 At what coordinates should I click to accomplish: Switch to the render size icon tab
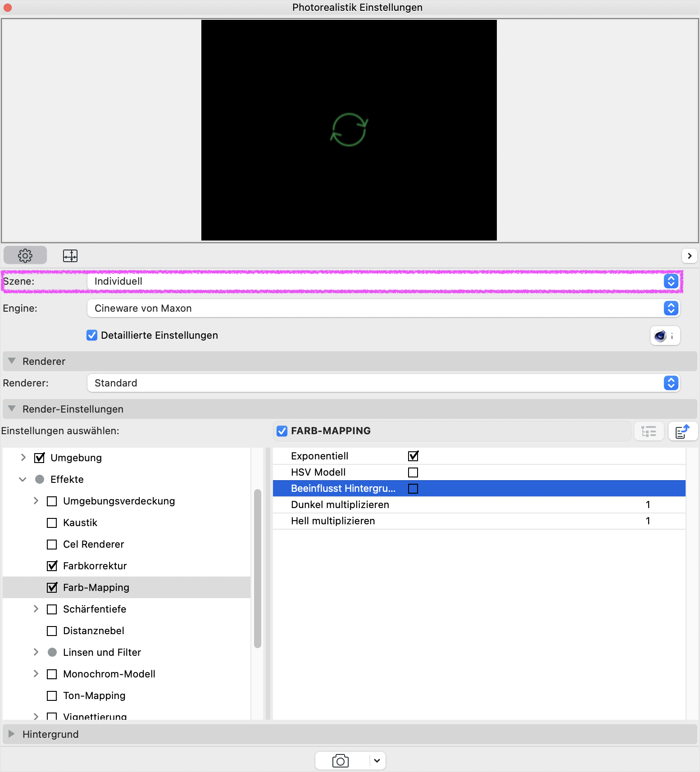pyautogui.click(x=70, y=255)
